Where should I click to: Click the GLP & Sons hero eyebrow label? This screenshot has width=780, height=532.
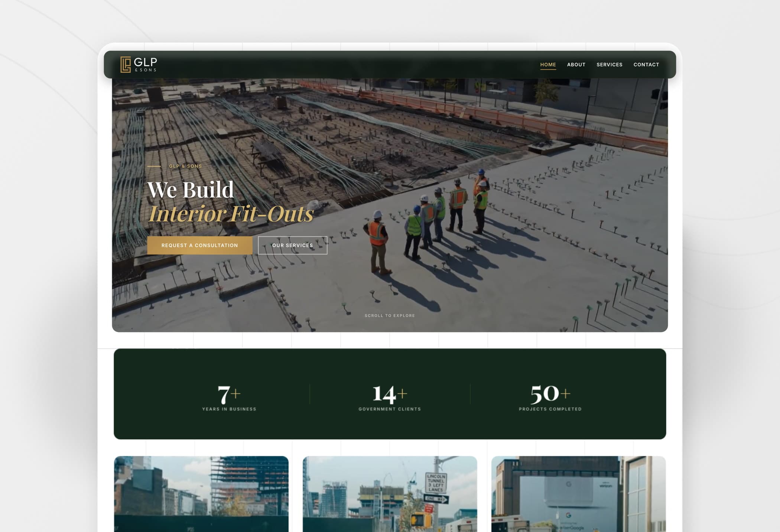185,166
